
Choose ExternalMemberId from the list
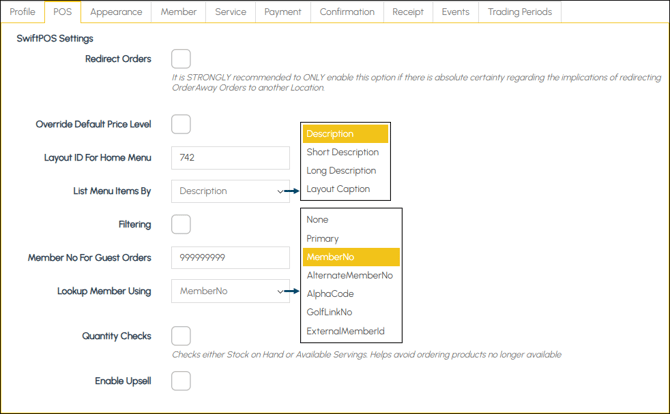tap(345, 331)
